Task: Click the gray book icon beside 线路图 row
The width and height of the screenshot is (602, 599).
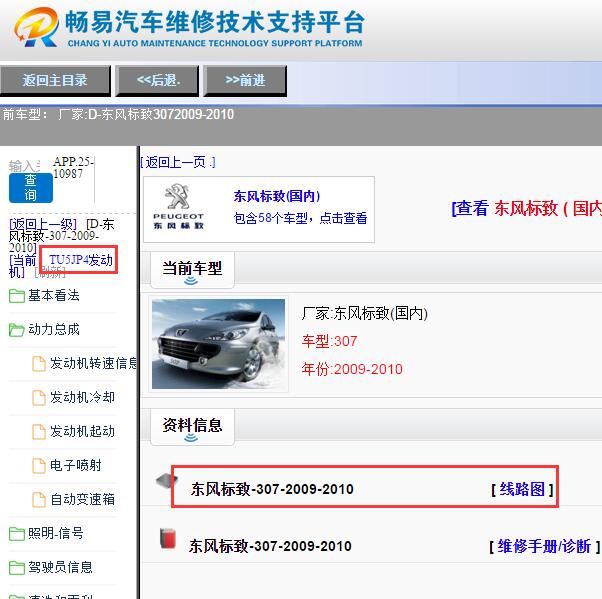Action: pos(167,481)
